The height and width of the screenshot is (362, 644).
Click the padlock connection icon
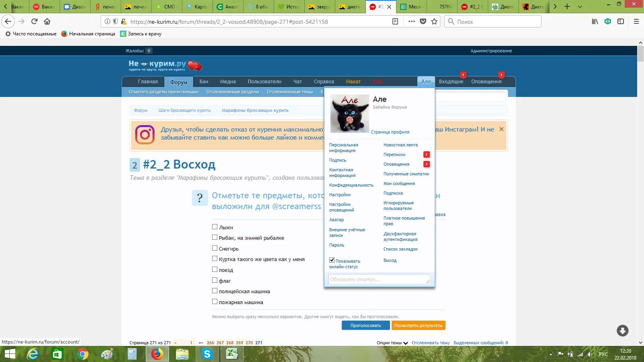(x=124, y=21)
